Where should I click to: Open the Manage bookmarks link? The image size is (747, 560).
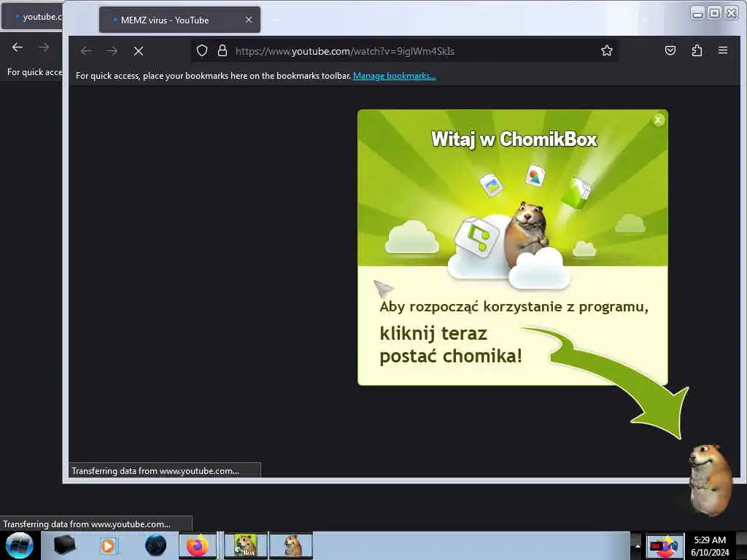click(x=395, y=76)
